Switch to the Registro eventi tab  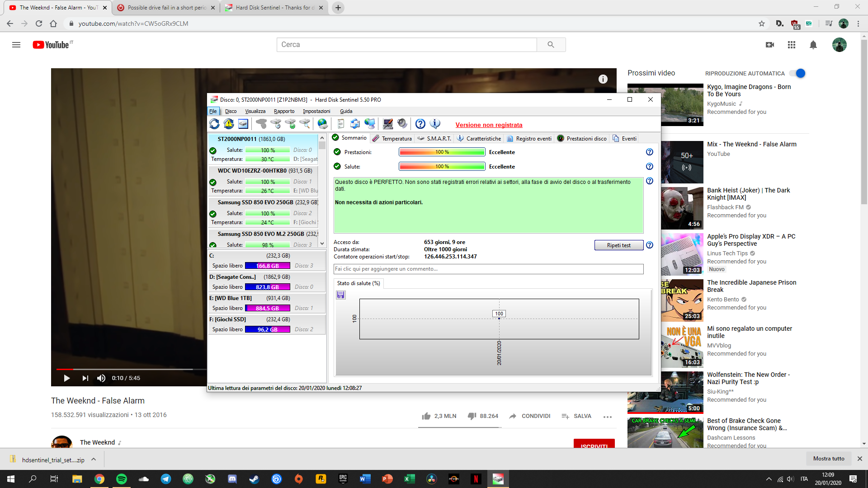coord(529,138)
